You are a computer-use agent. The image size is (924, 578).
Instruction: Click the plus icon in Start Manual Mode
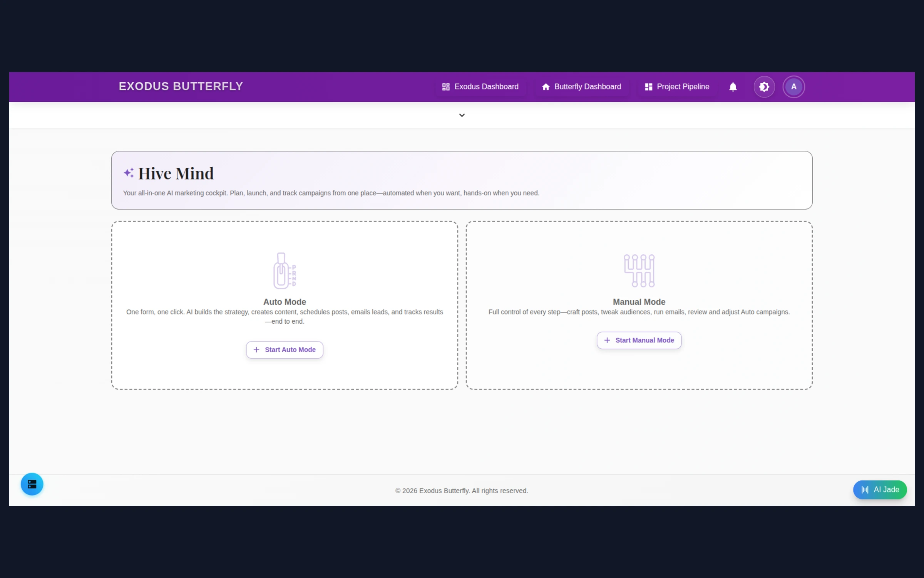(607, 340)
